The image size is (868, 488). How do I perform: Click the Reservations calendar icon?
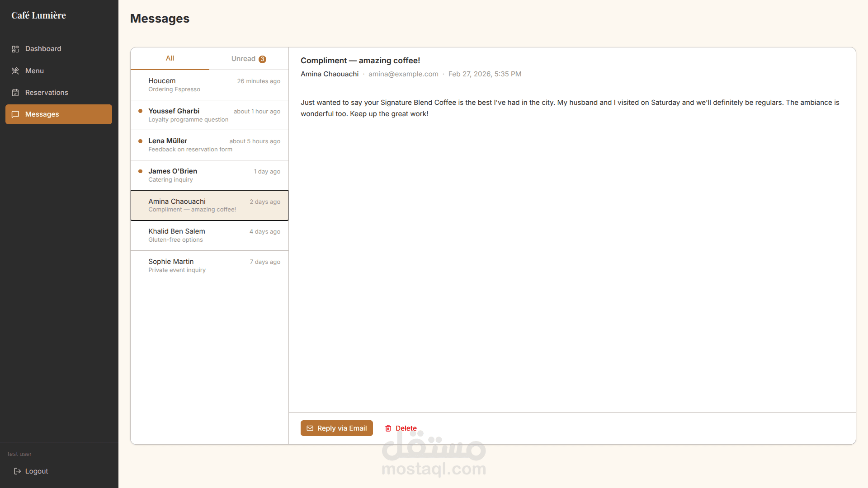(x=15, y=93)
